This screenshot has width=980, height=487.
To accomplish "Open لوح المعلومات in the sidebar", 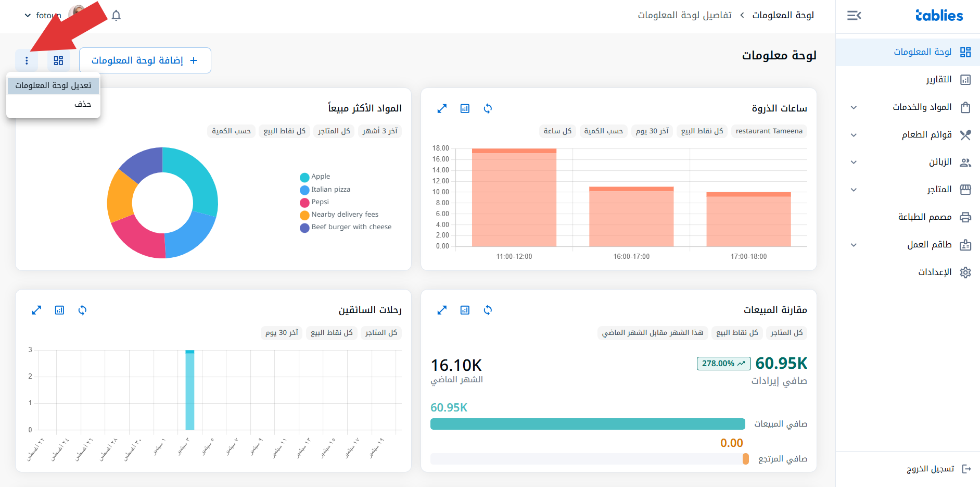I will [908, 52].
